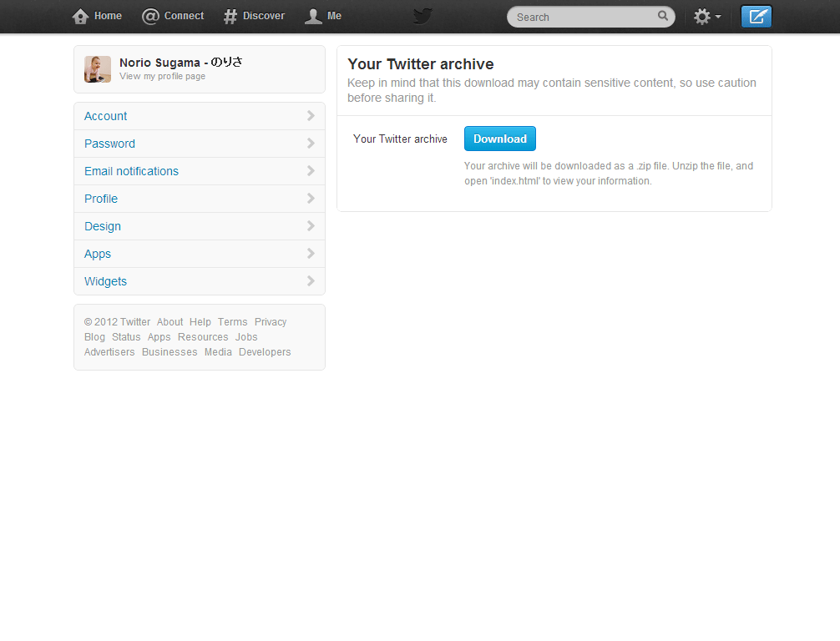Open the Status footer link
This screenshot has height=641, width=840.
(126, 337)
